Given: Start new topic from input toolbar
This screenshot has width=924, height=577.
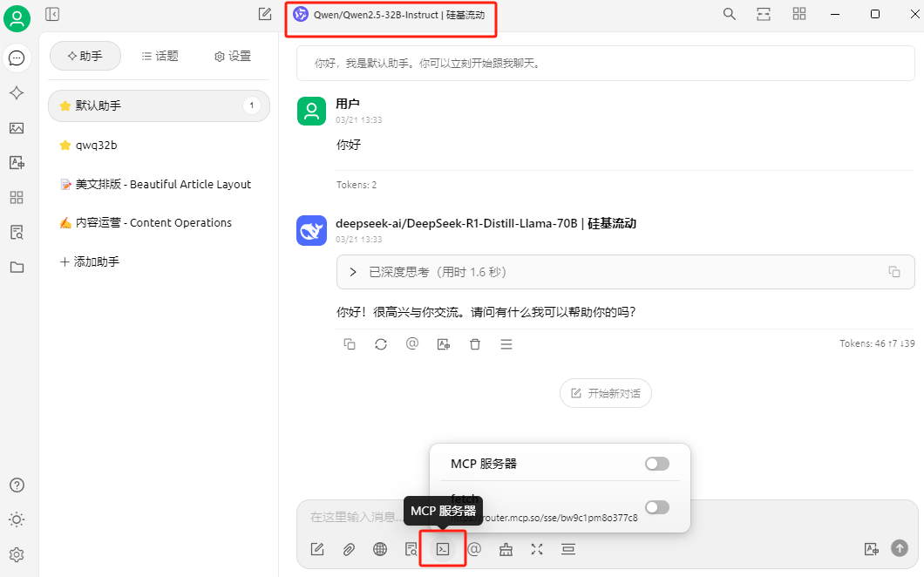Looking at the screenshot, I should (317, 549).
